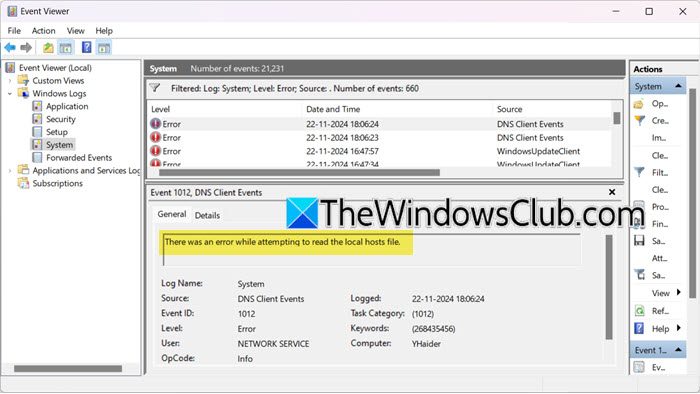Click the Show/Hide Action Pane toolbar icon
700x394 pixels.
point(104,47)
